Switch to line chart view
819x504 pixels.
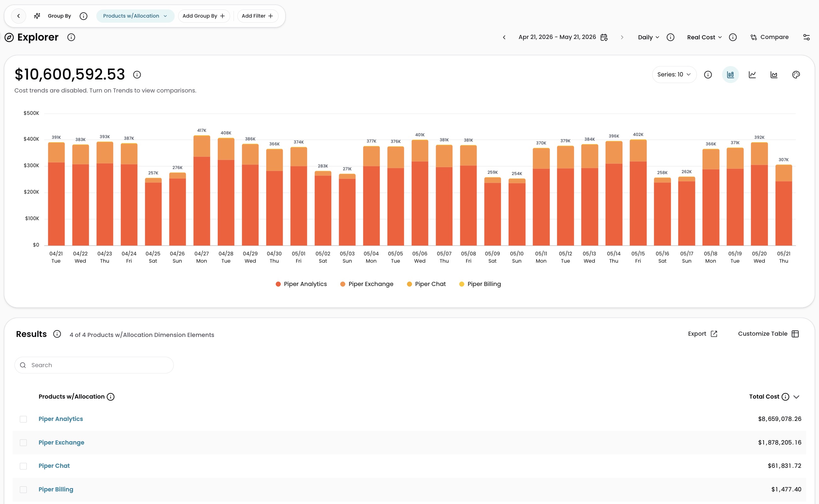click(x=752, y=75)
